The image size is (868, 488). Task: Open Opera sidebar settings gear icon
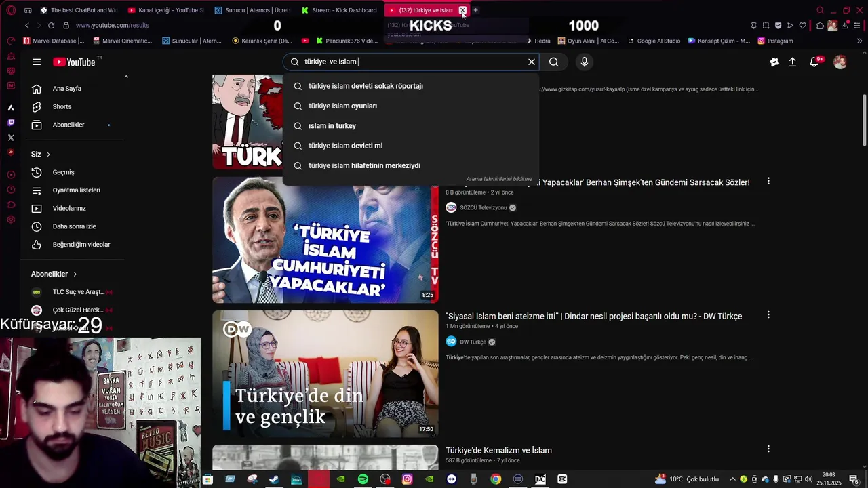pos(11,220)
